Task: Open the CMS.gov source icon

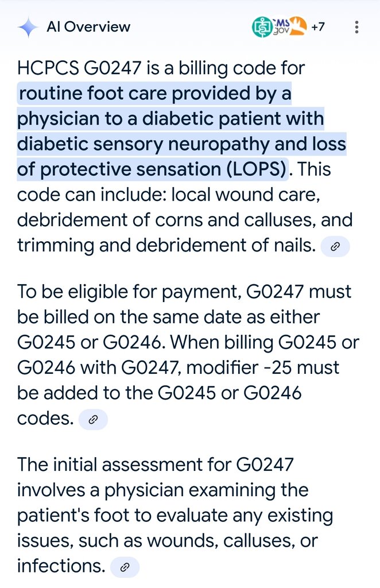Action: (281, 26)
